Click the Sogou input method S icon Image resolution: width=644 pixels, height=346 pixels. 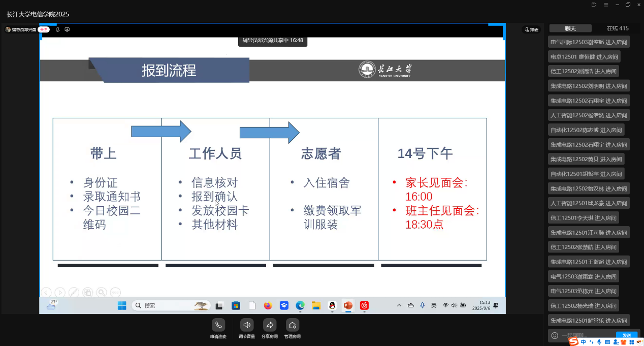point(573,342)
